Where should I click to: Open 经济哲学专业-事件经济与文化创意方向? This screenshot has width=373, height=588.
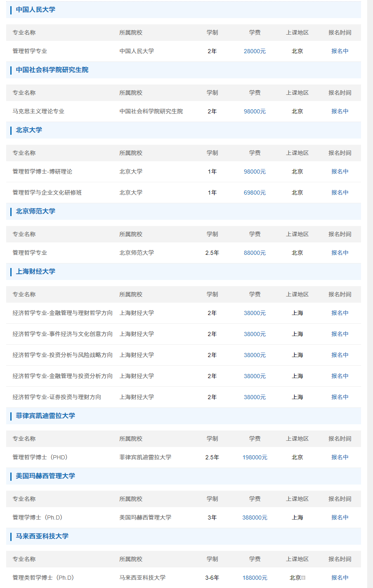pyautogui.click(x=62, y=334)
